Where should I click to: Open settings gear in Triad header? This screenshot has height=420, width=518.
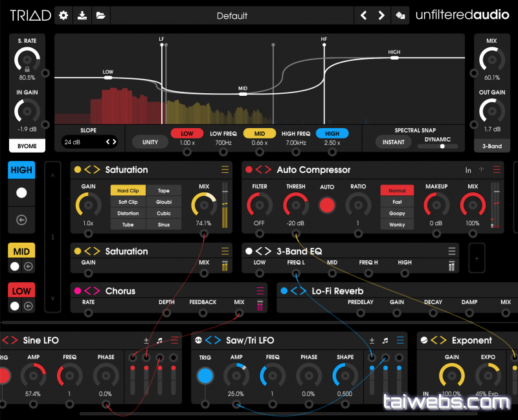click(x=63, y=16)
